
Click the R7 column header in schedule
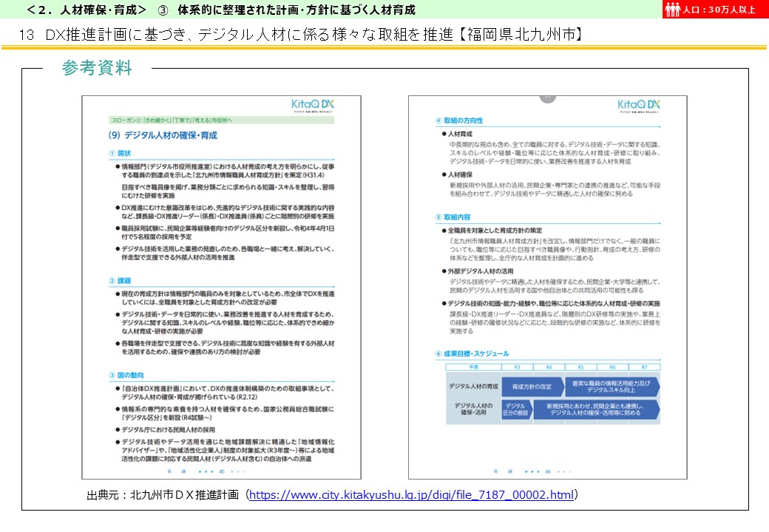(x=645, y=367)
